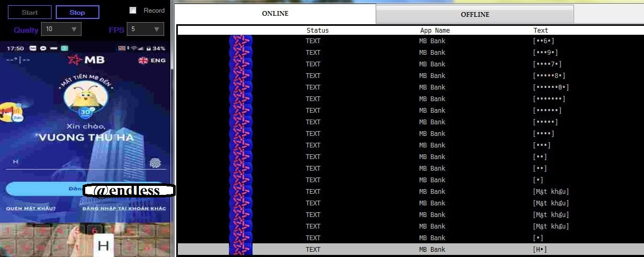The width and height of the screenshot is (644, 257).
Task: Click the MB Bank icon in the [H•] row
Action: [241, 249]
